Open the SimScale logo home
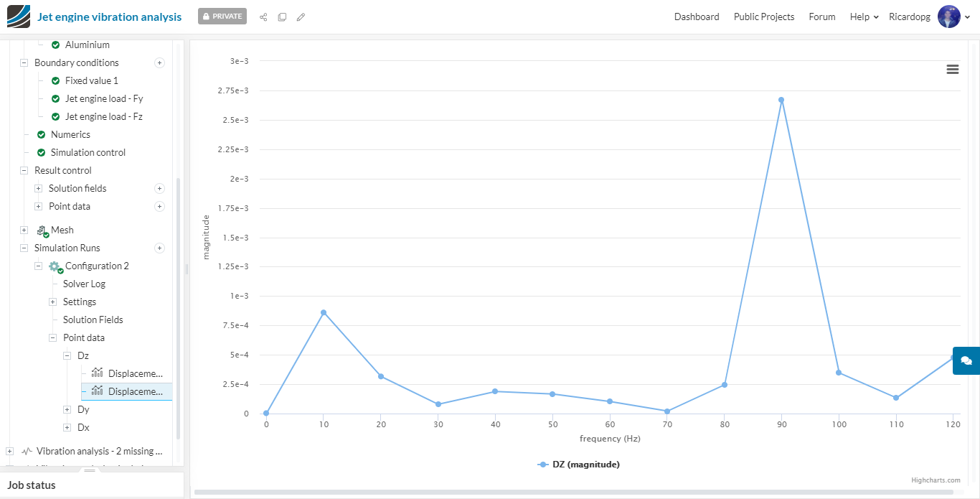This screenshot has height=499, width=980. pos(19,16)
